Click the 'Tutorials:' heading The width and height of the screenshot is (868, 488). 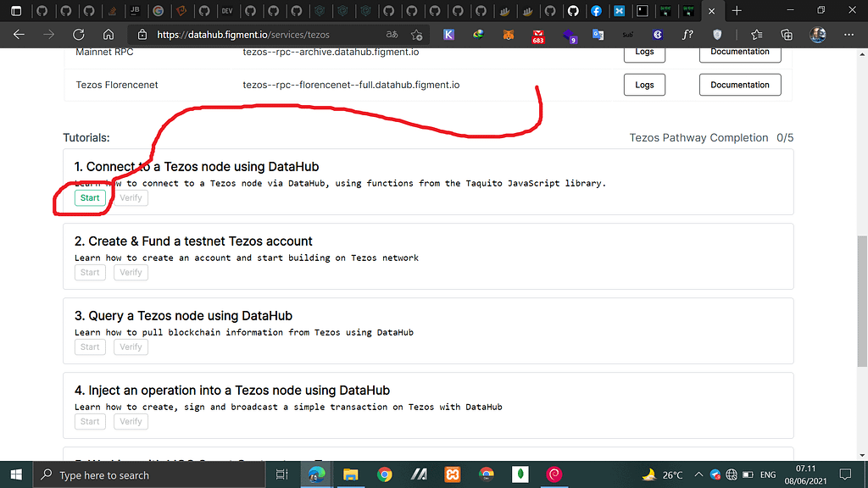point(86,138)
